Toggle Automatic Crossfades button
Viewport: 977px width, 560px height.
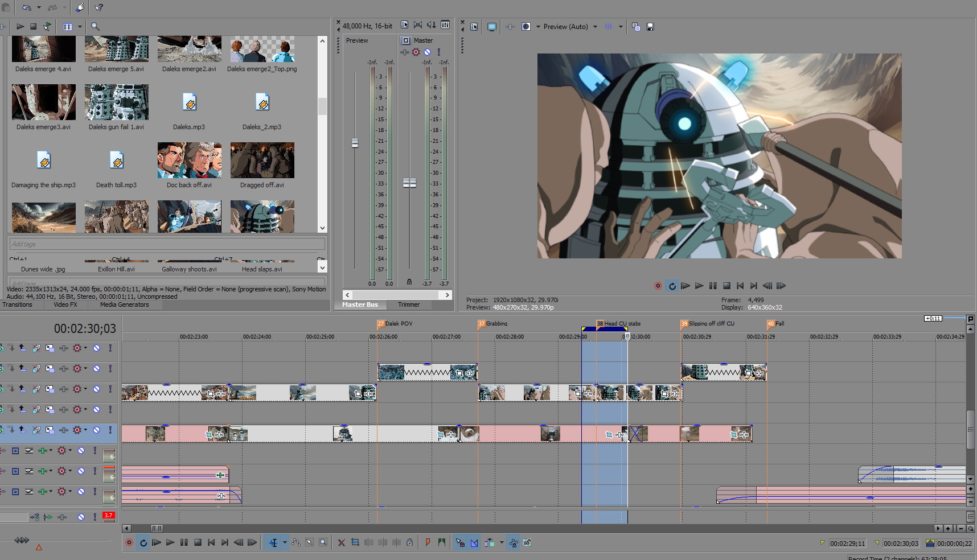[x=474, y=543]
